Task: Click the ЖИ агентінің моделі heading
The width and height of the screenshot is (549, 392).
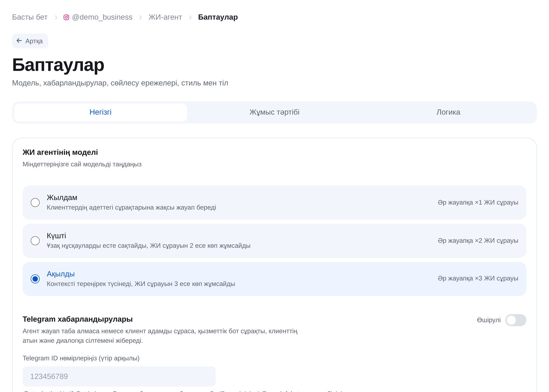Action: [60, 152]
